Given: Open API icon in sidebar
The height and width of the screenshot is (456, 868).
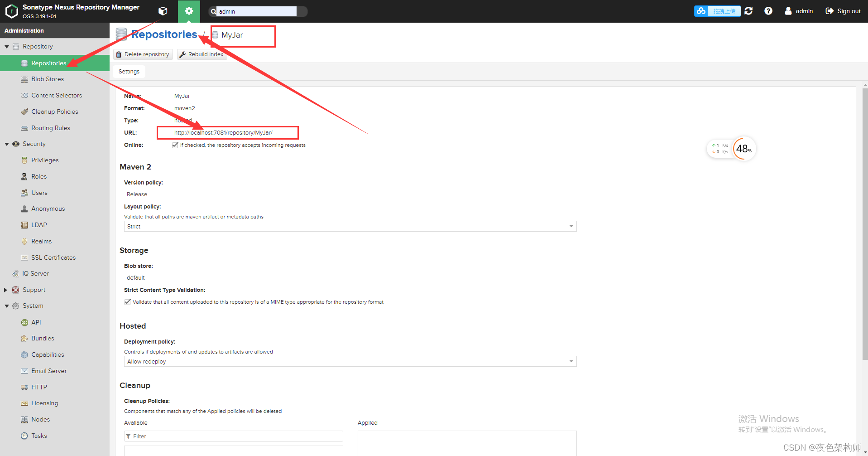Looking at the screenshot, I should tap(24, 323).
